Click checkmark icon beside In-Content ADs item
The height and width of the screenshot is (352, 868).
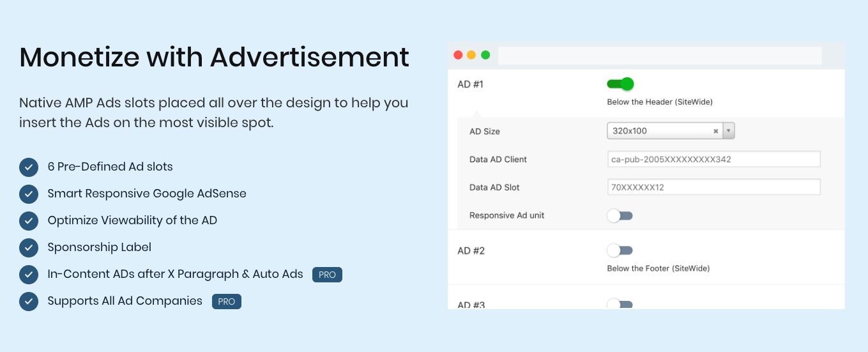(x=29, y=275)
